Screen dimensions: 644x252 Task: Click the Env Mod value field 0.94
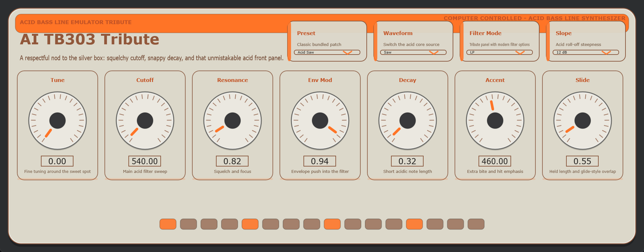pos(320,161)
